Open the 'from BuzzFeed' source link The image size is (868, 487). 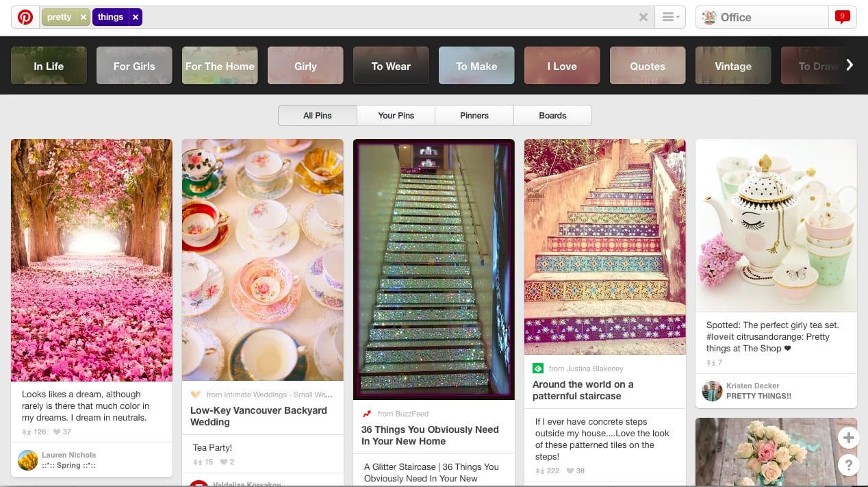point(403,414)
